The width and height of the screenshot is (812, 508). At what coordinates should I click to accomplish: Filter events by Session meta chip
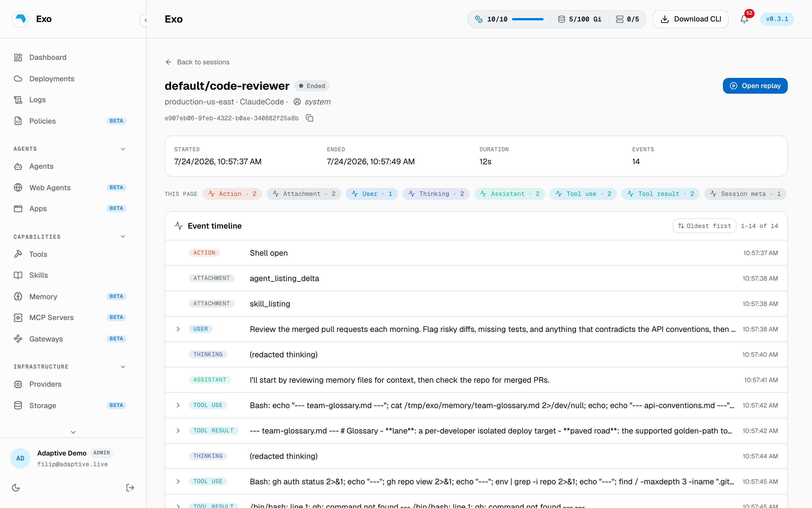pyautogui.click(x=745, y=194)
